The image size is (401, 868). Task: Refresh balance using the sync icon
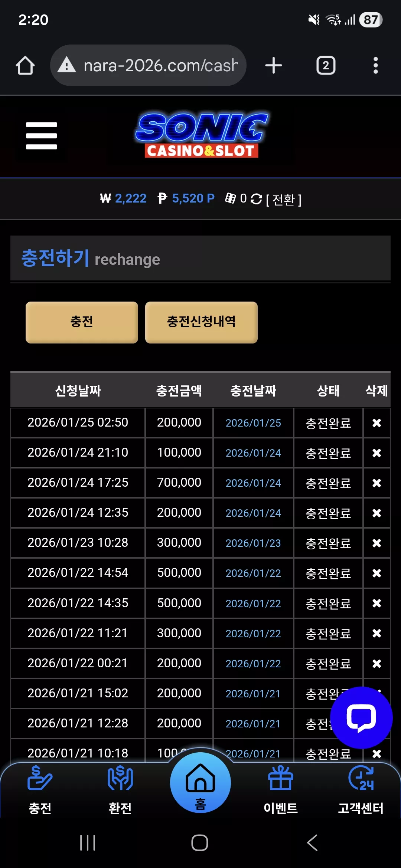[x=256, y=199]
